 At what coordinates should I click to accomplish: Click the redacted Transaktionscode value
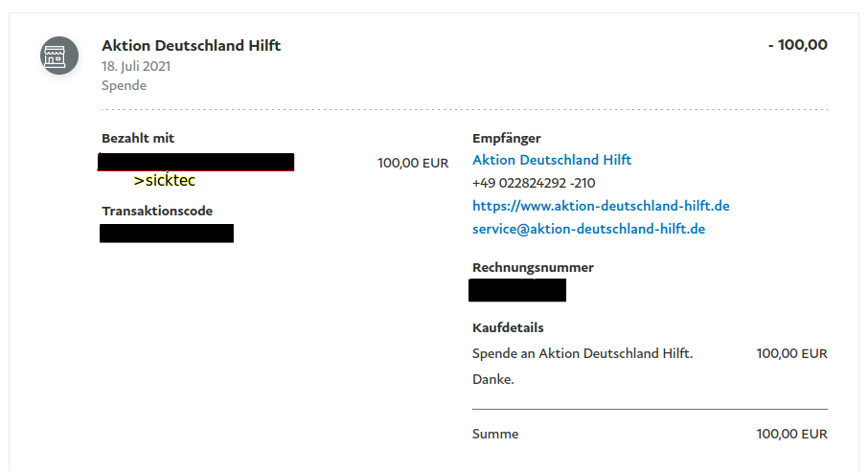167,233
